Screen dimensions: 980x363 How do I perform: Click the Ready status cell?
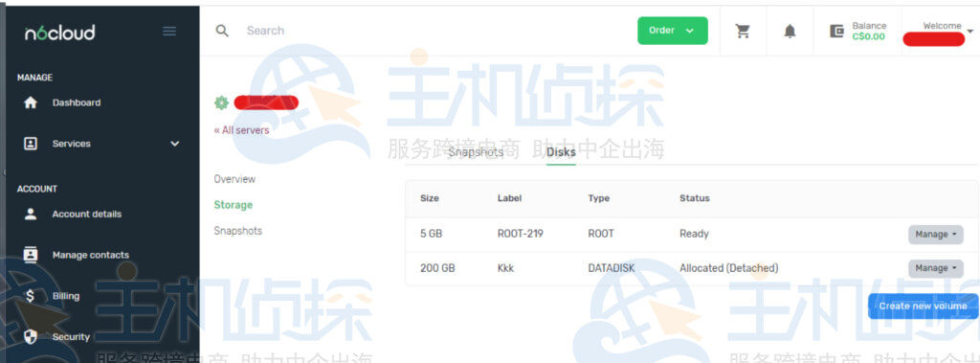694,234
